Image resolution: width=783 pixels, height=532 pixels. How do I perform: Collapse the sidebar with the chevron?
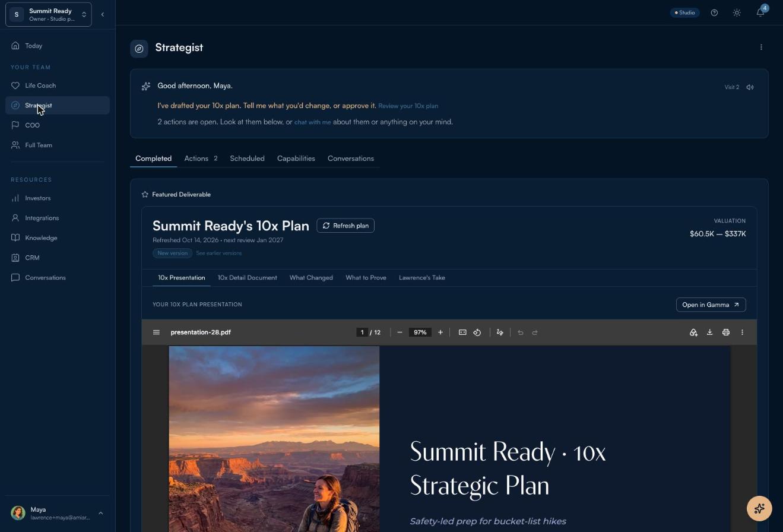tap(103, 14)
